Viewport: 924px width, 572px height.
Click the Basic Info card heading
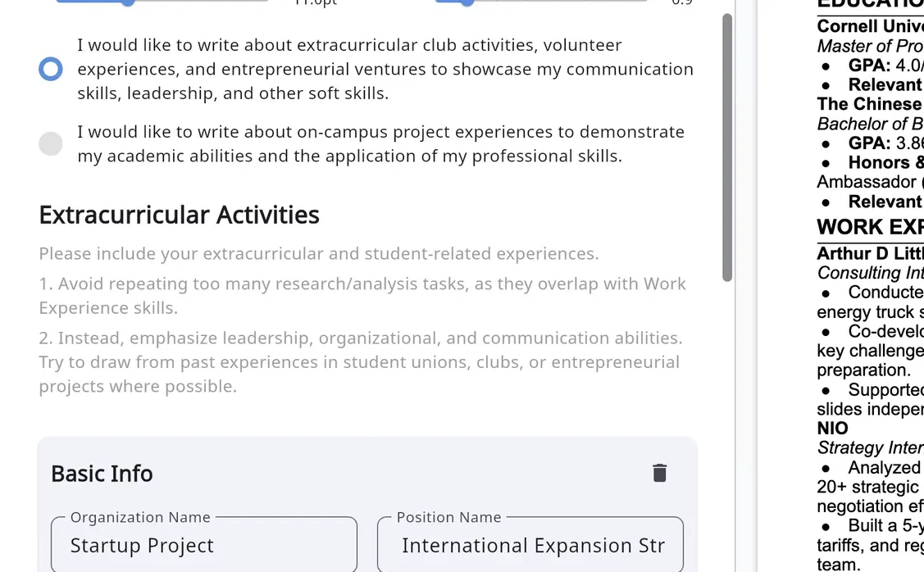point(102,474)
